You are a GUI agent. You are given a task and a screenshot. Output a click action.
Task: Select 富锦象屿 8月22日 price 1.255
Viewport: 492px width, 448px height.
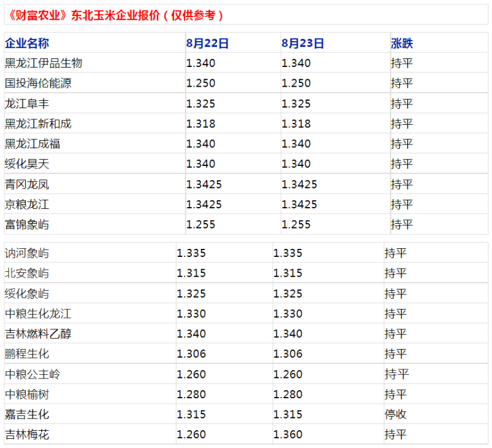coord(201,224)
